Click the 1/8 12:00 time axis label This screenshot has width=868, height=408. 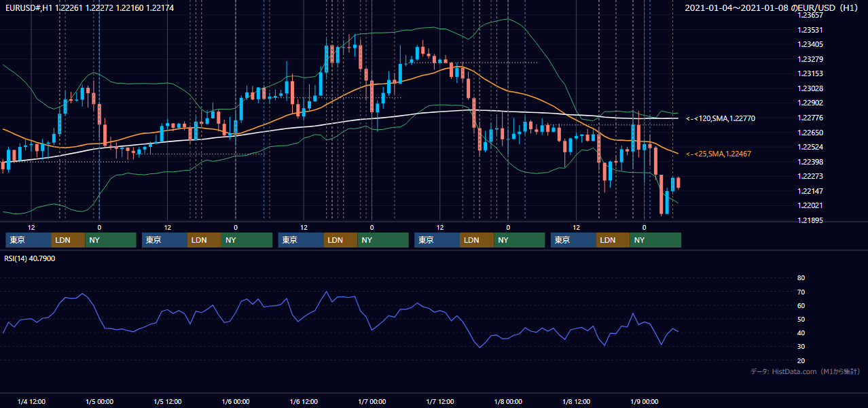(x=576, y=401)
